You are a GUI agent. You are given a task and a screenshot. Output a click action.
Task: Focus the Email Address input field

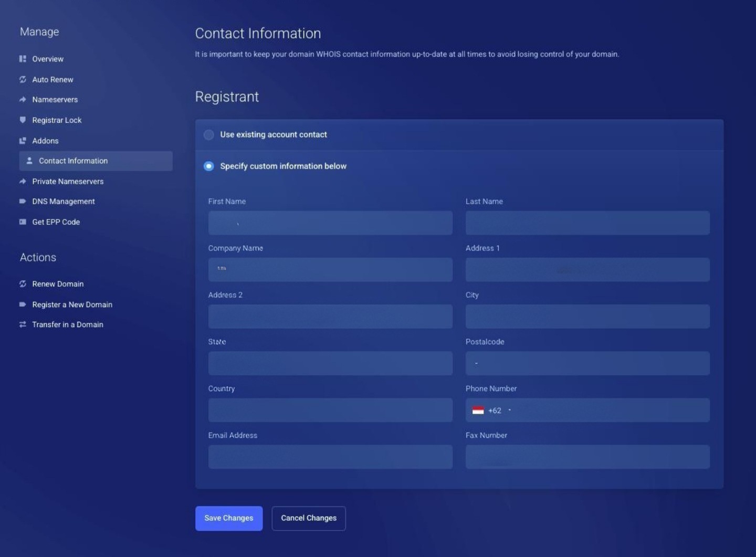click(330, 457)
